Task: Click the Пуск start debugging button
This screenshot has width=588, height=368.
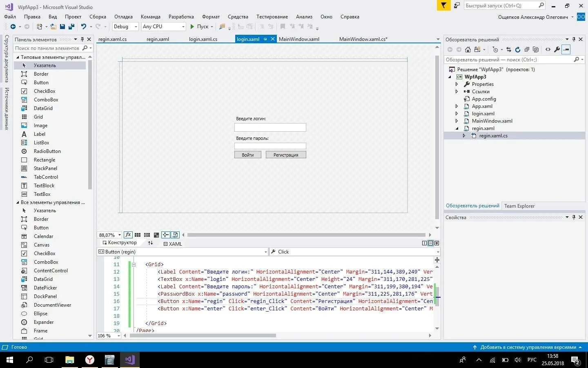Action: coord(201,27)
